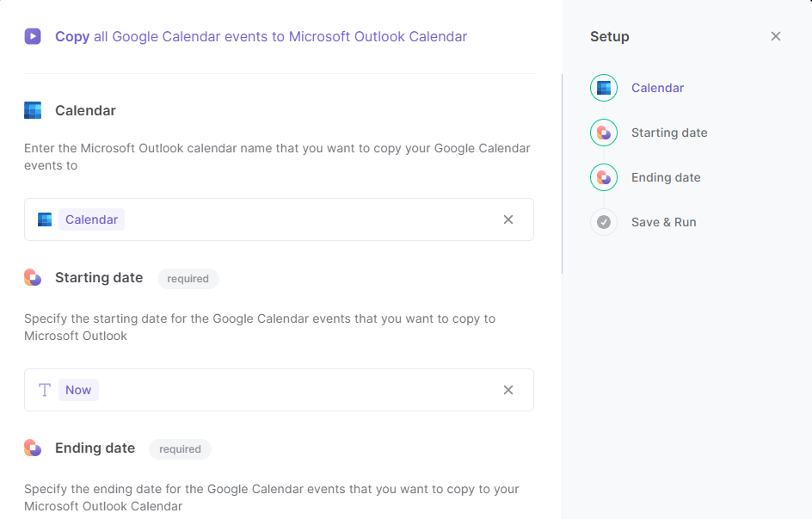812x519 pixels.
Task: Click the Save & Run checkmark icon
Action: 604,222
